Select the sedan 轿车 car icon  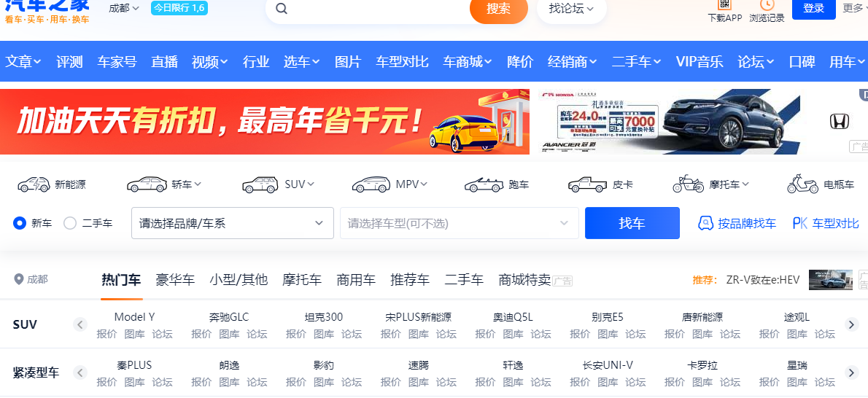click(147, 184)
